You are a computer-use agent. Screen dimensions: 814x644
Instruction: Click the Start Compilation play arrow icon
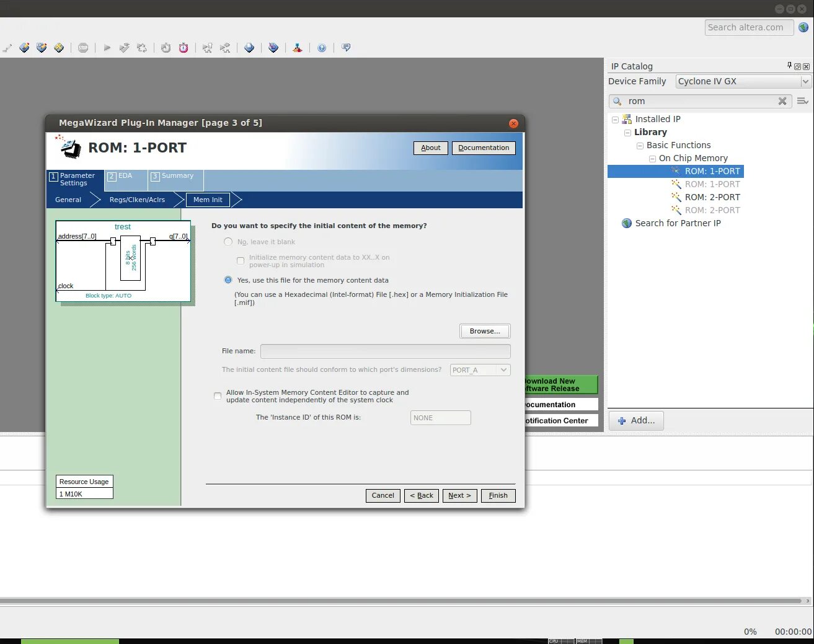(107, 48)
